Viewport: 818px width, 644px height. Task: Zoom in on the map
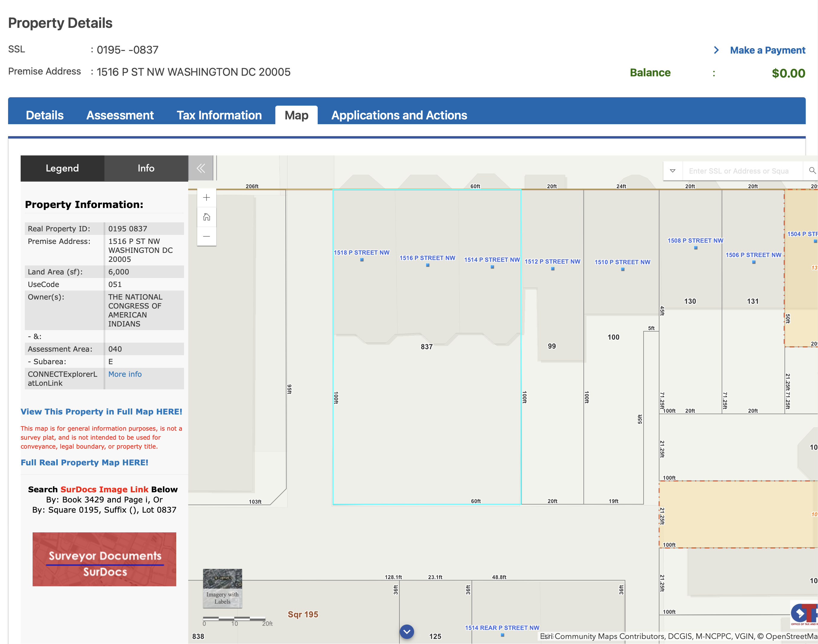click(x=206, y=198)
